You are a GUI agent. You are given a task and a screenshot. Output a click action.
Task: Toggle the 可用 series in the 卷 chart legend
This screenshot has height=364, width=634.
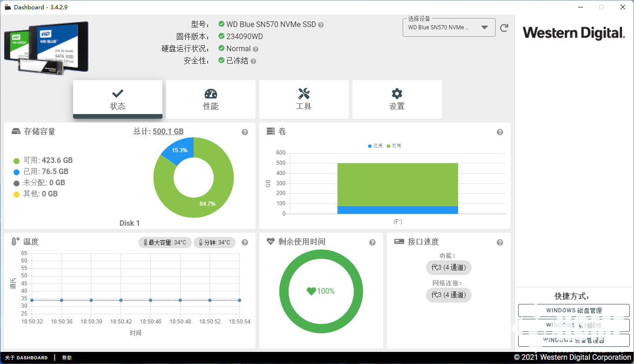point(394,146)
